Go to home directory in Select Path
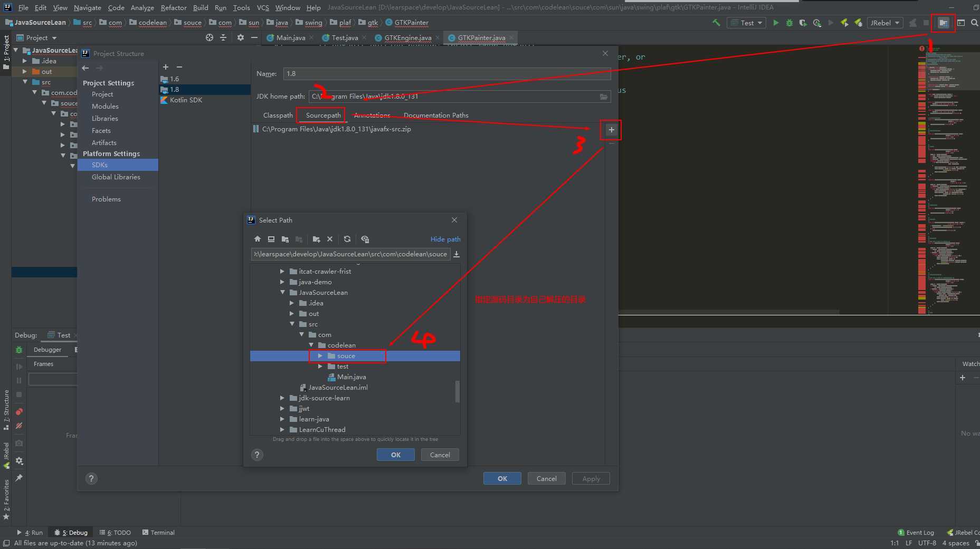This screenshot has height=549, width=980. point(258,239)
